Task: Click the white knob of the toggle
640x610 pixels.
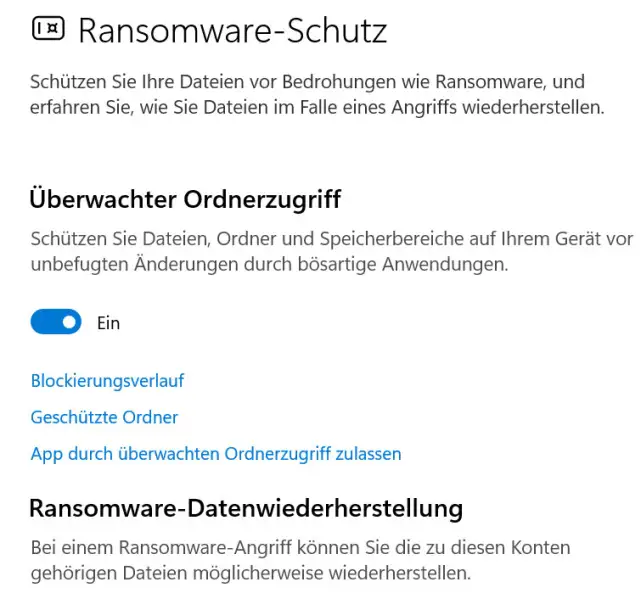Action: [x=69, y=322]
